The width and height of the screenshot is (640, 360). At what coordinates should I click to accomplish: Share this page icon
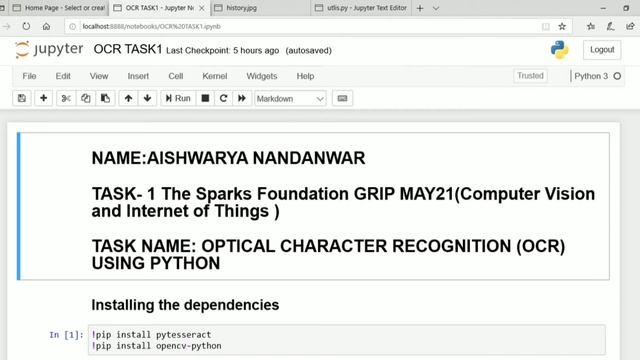click(x=630, y=27)
